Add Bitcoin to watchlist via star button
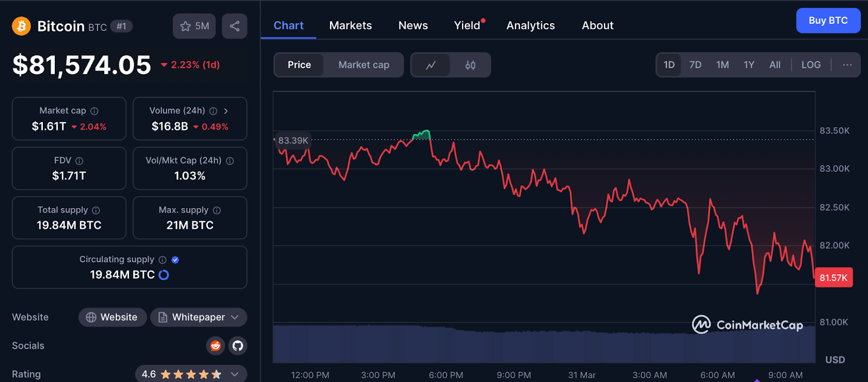This screenshot has width=868, height=382. tap(194, 26)
